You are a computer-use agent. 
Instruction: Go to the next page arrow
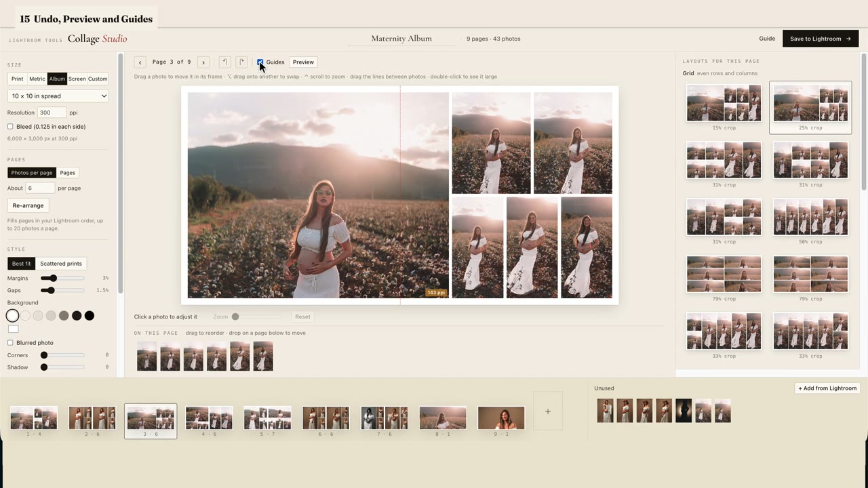pyautogui.click(x=203, y=62)
